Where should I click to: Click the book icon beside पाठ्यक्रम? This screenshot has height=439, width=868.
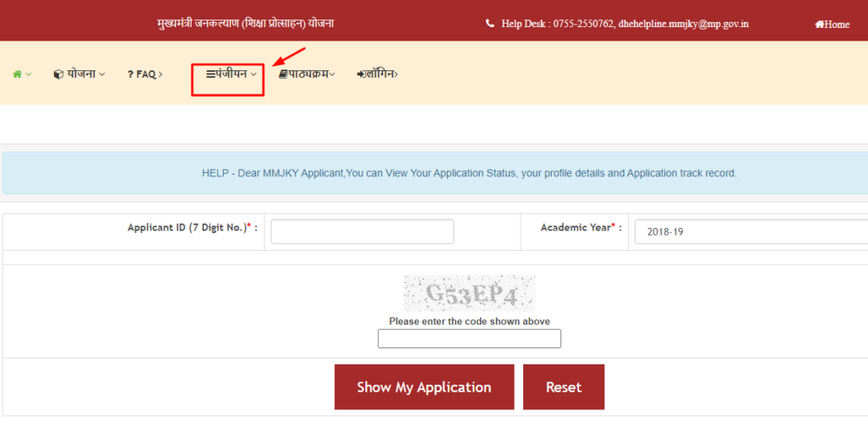coord(283,75)
